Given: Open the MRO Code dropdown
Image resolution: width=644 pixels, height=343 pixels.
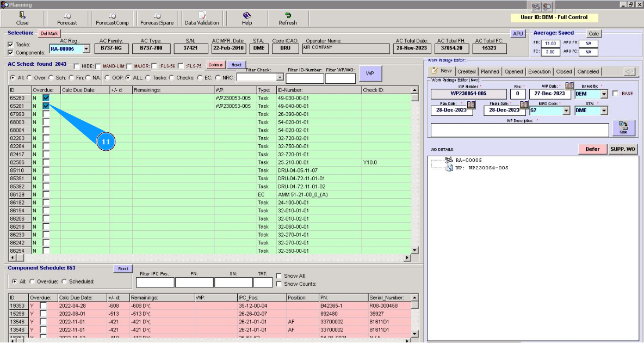Looking at the screenshot, I should pos(566,111).
